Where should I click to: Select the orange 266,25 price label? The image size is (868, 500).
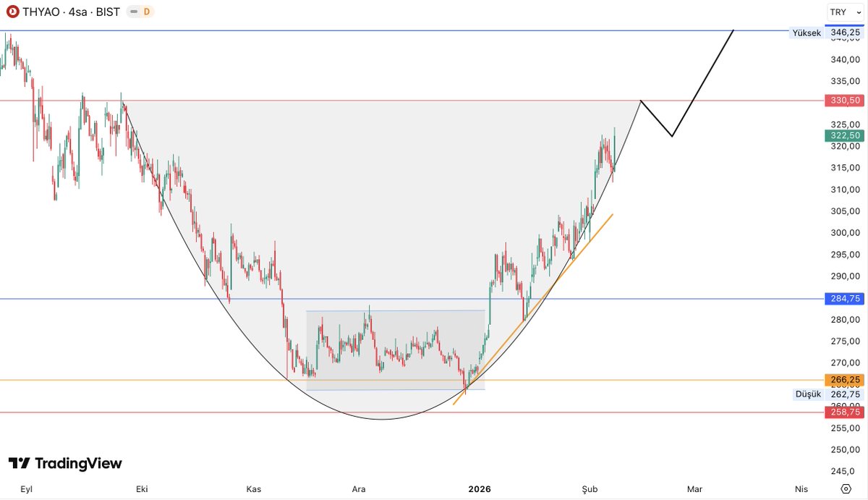pyautogui.click(x=845, y=380)
